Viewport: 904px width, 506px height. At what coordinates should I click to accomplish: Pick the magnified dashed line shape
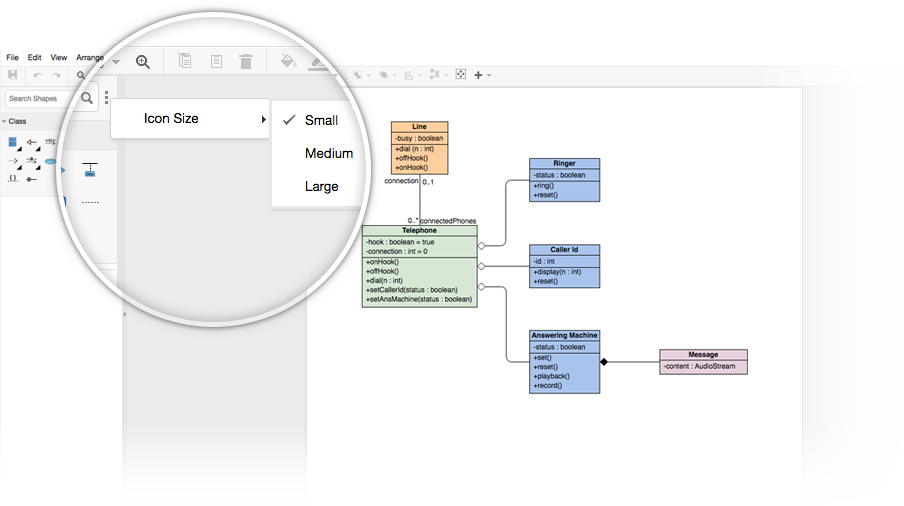tap(90, 202)
